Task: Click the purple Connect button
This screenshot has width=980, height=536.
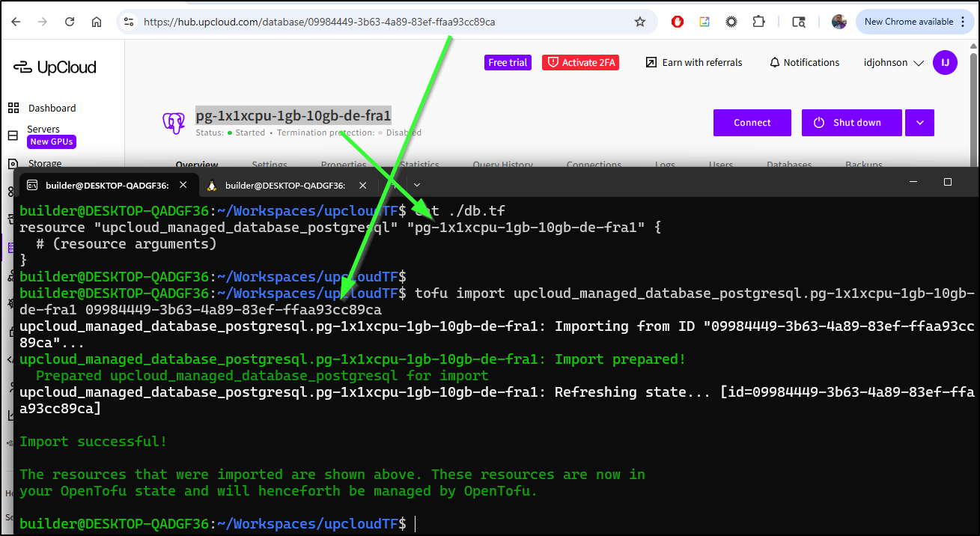Action: coord(752,123)
